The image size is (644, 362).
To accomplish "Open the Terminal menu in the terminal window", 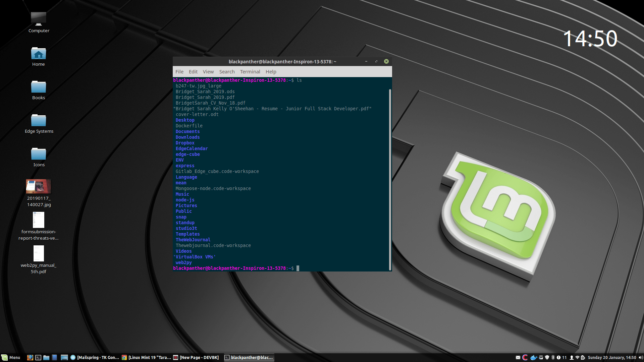I will [x=250, y=71].
